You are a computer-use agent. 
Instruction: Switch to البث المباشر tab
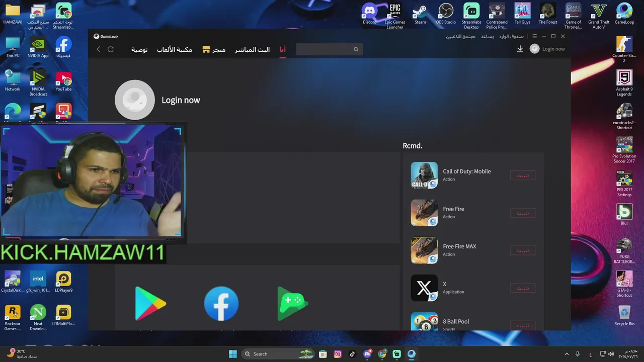tap(252, 49)
